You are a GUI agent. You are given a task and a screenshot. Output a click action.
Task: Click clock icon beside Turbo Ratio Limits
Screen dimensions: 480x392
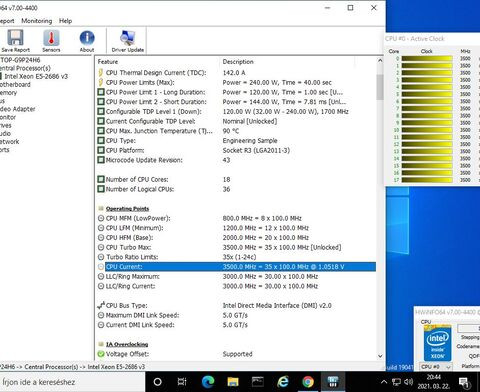click(101, 257)
